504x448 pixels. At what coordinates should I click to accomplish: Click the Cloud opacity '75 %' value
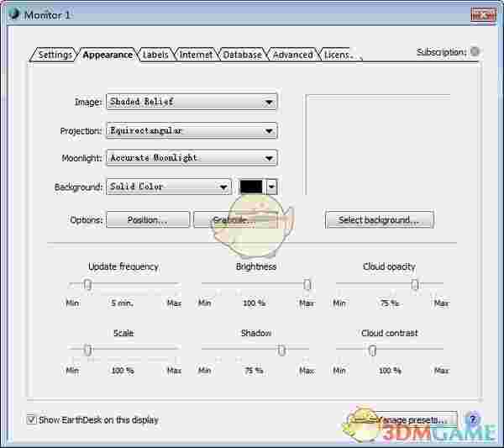[x=389, y=303]
